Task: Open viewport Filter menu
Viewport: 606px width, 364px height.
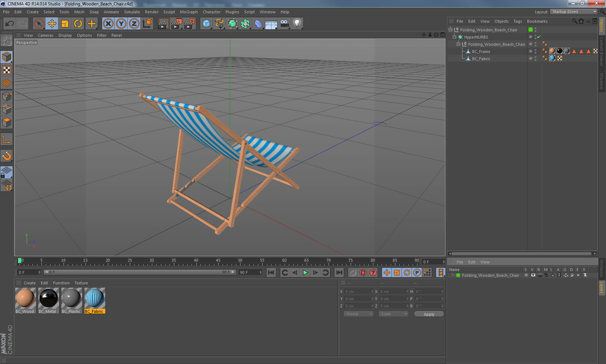Action: click(102, 35)
